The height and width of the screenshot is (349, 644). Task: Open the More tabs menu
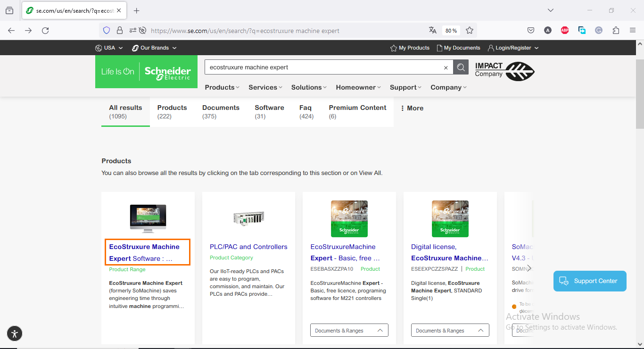pyautogui.click(x=412, y=108)
